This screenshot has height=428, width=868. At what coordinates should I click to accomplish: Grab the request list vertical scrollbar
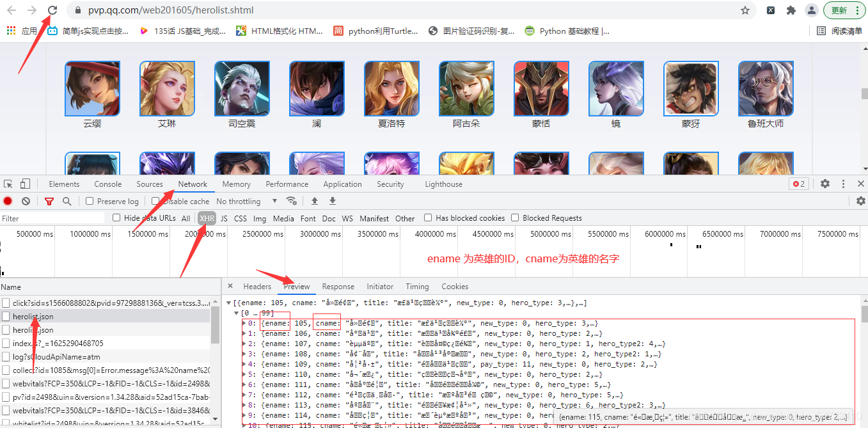click(x=216, y=325)
